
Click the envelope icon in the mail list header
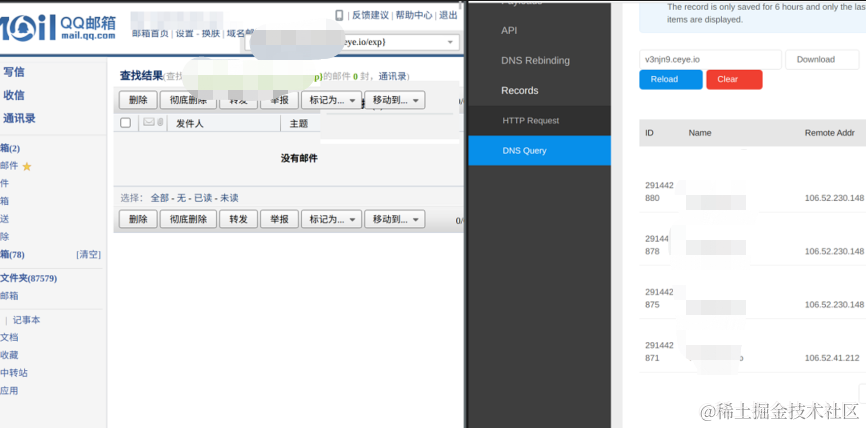(x=149, y=122)
